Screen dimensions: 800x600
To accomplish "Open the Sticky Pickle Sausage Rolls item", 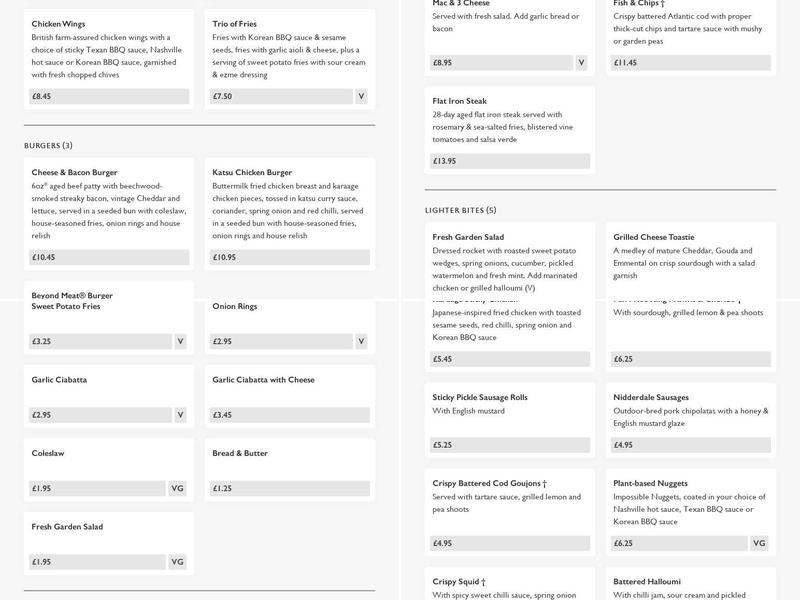I will 480,397.
